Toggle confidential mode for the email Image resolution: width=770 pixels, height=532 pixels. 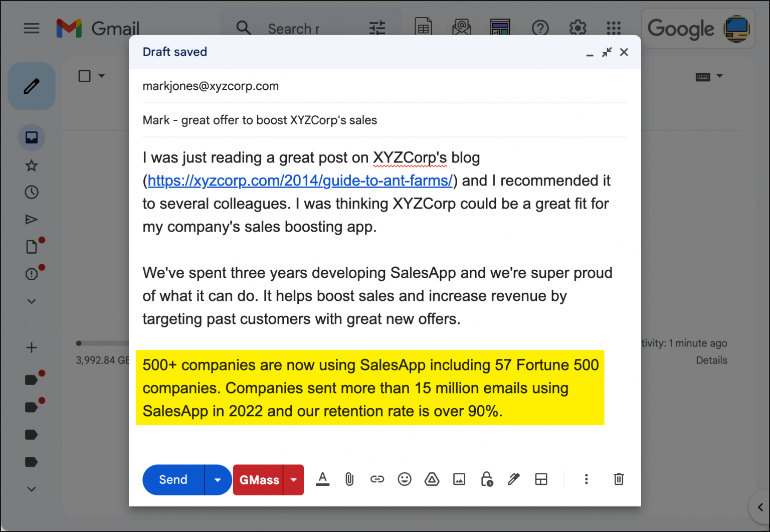click(x=487, y=479)
